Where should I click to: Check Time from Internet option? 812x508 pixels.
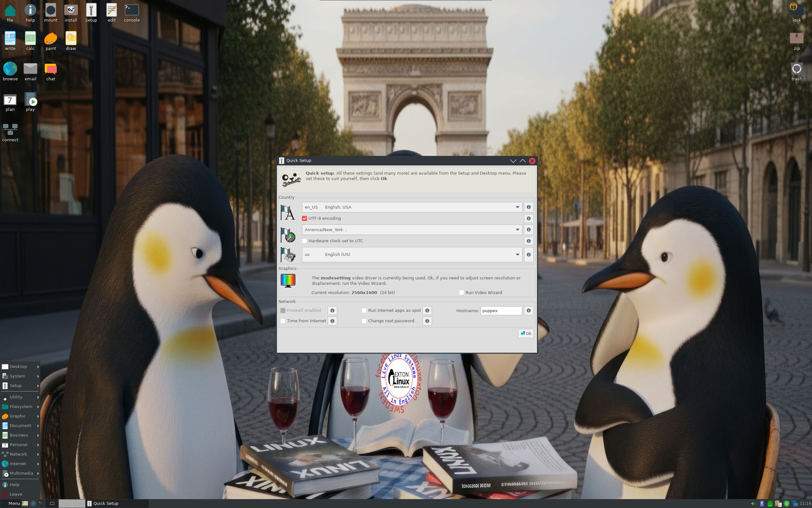[283, 321]
